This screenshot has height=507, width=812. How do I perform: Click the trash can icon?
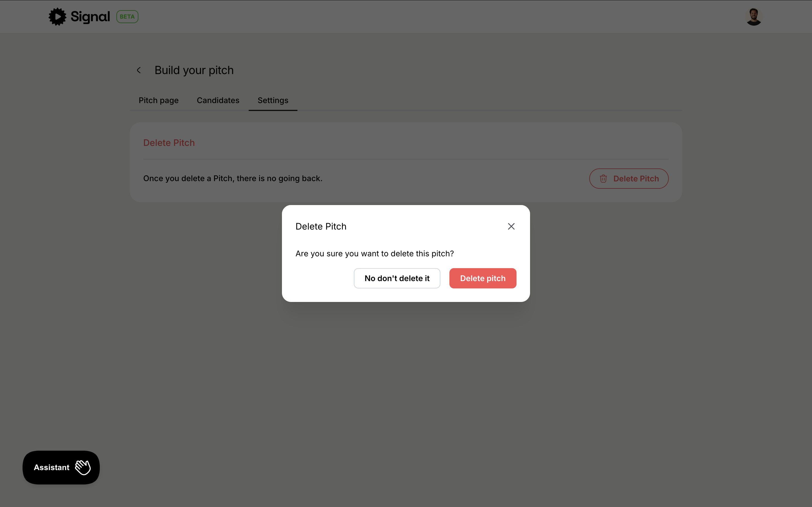click(x=603, y=179)
